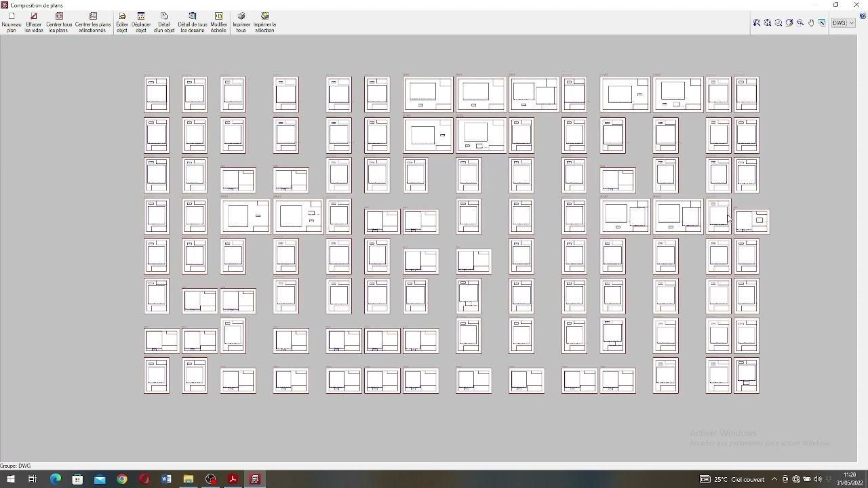The height and width of the screenshot is (488, 868).
Task: Click the Nouveau plan toolbar icon
Action: [12, 22]
